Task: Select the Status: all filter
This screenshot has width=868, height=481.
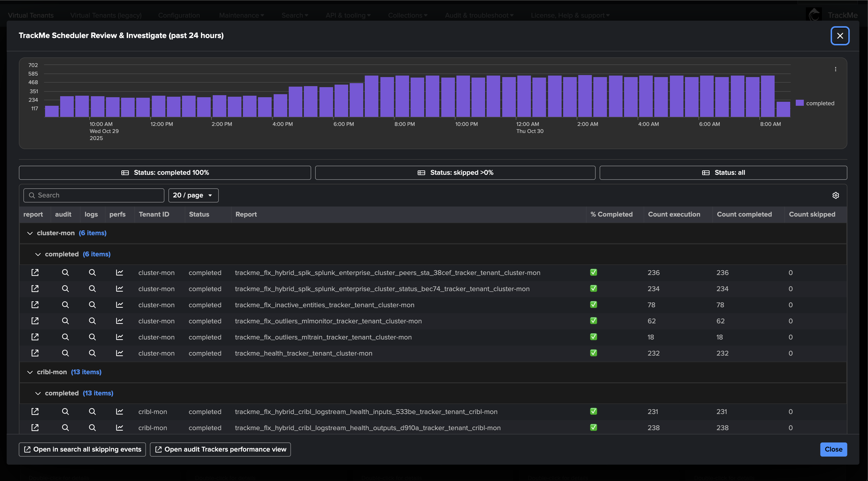Action: (723, 173)
